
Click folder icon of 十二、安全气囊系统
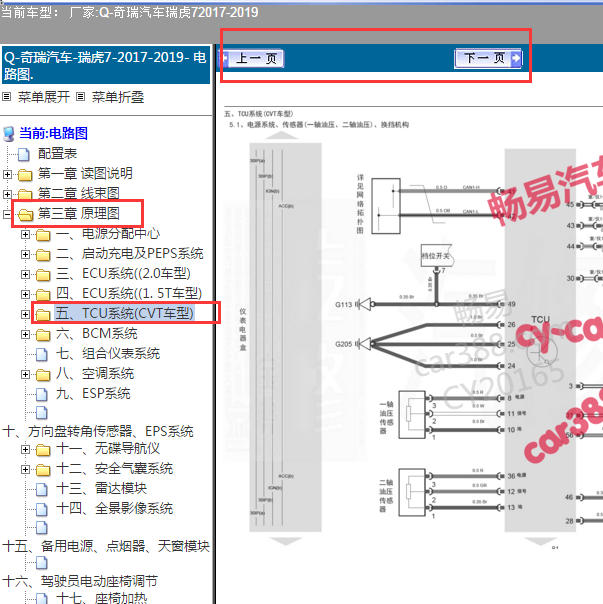(43, 470)
